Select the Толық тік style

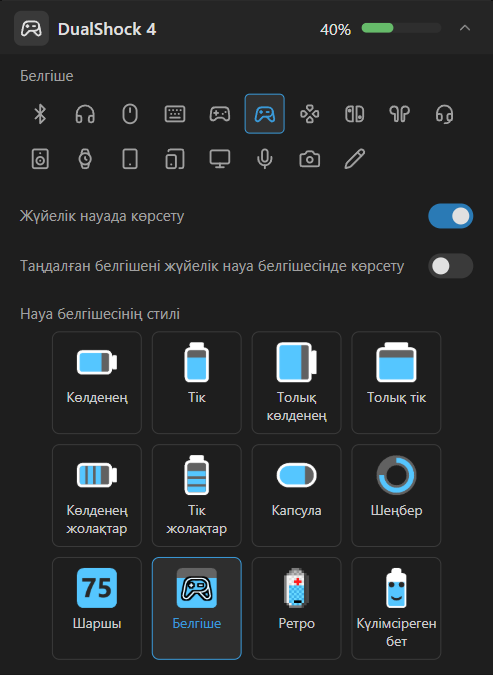(x=396, y=382)
